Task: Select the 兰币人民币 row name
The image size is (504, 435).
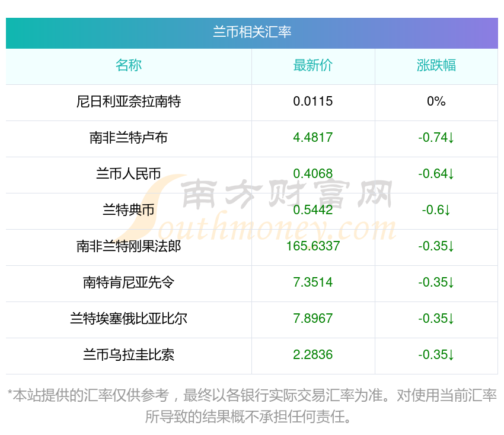Action: 129,174
